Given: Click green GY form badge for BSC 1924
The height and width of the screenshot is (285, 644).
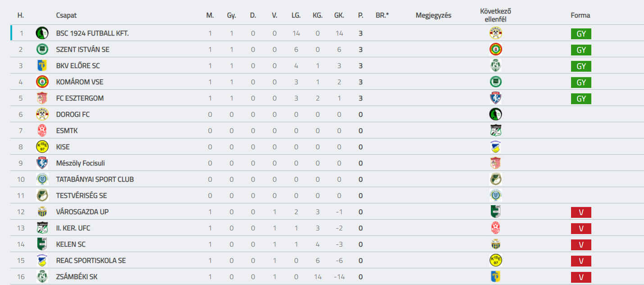Looking at the screenshot, I should 581,34.
